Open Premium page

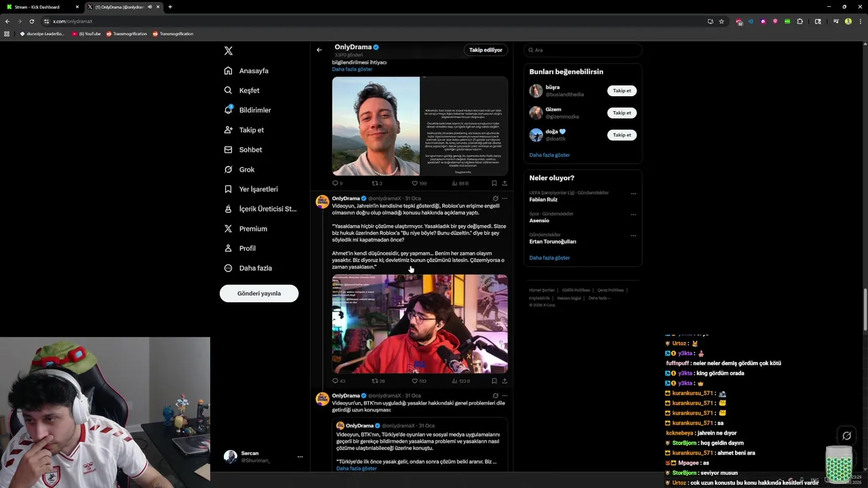[245, 228]
